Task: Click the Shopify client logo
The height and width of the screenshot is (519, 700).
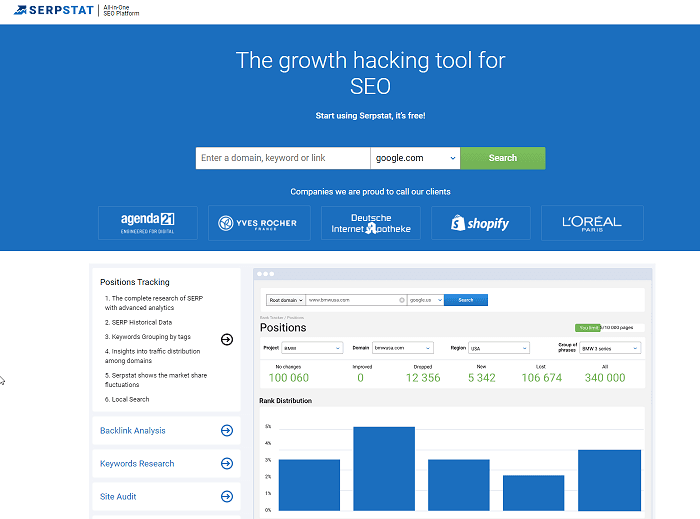Action: pos(481,223)
